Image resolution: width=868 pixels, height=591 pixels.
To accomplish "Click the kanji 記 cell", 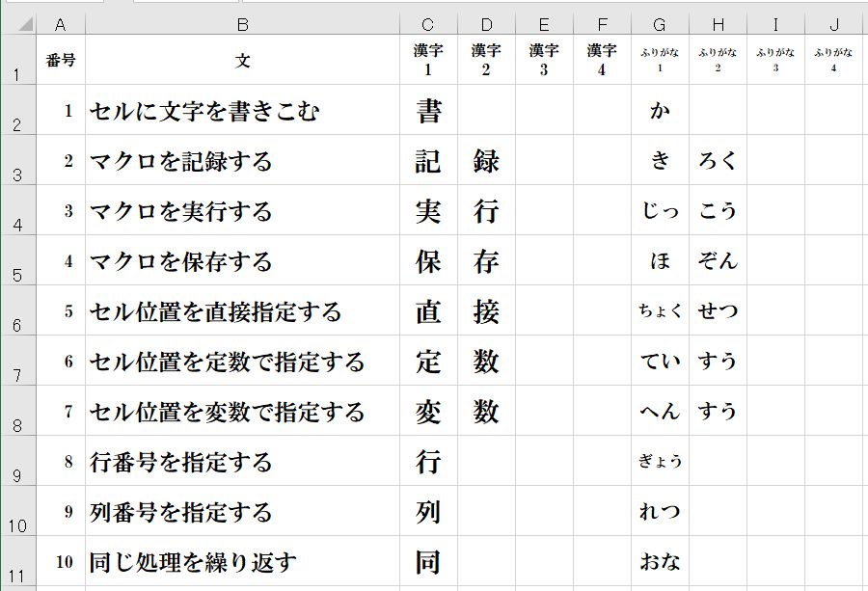I will 428,160.
